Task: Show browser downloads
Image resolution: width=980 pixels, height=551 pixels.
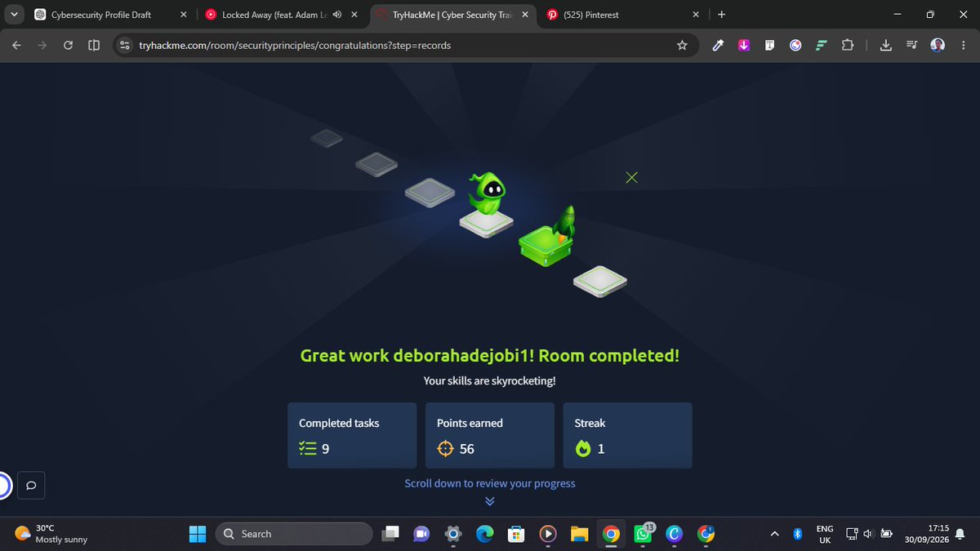Action: 886,46
